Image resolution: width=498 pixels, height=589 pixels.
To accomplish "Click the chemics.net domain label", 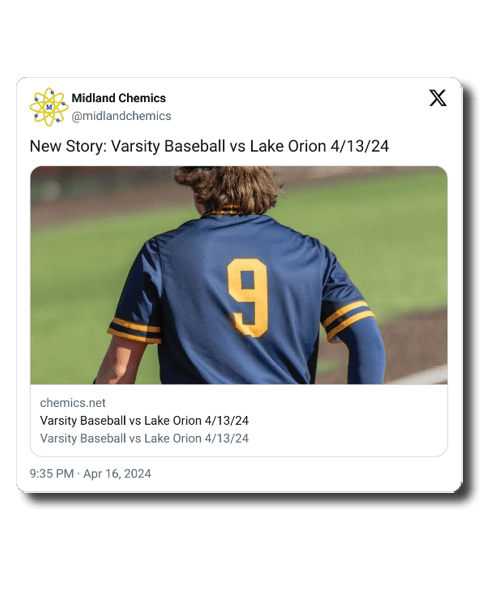I will pos(73,403).
